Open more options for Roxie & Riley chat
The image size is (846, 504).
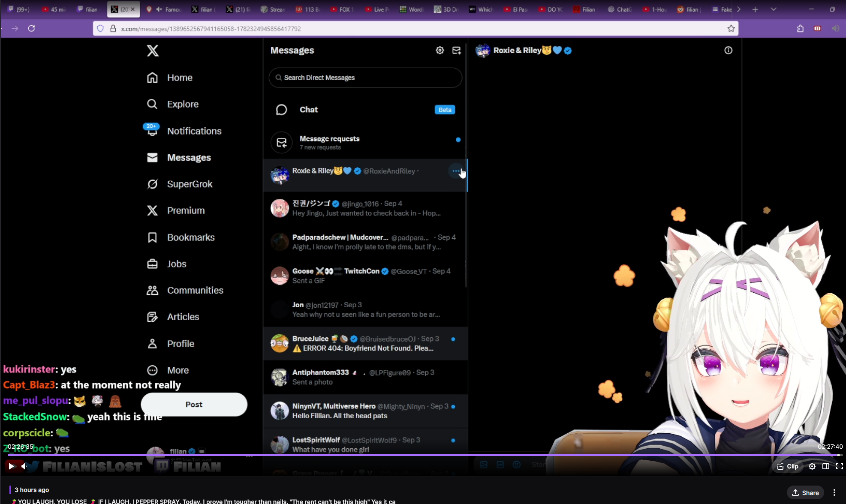[455, 171]
